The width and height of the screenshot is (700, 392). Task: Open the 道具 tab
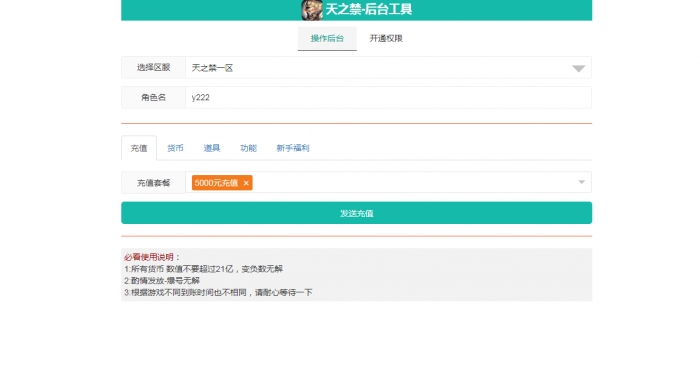pyautogui.click(x=212, y=148)
